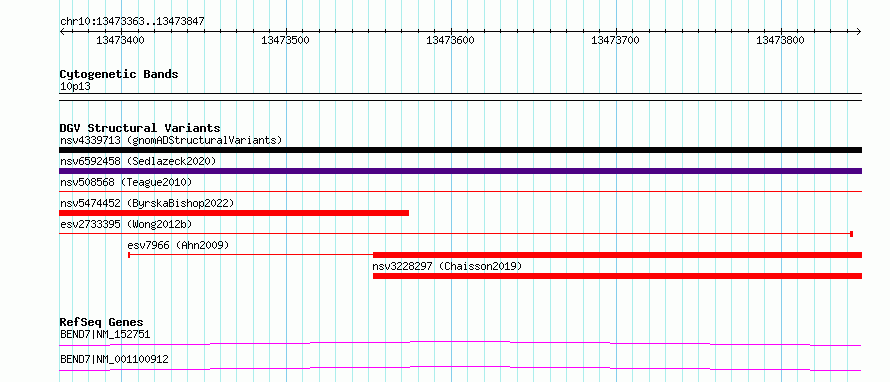Click the start tick of esv7966
The height and width of the screenshot is (382, 890).
129,255
